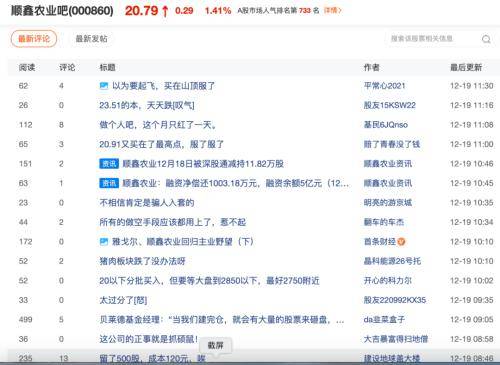Open author profile 大吉暴富得扫地僧

396,339
